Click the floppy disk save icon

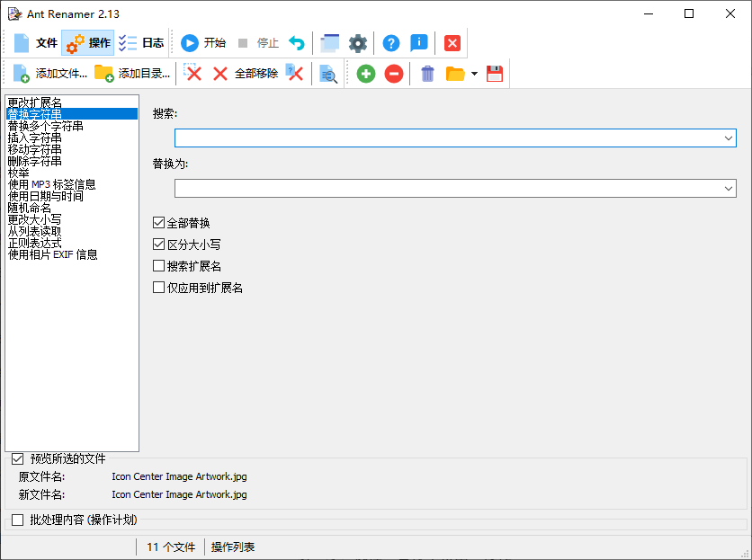(x=495, y=74)
